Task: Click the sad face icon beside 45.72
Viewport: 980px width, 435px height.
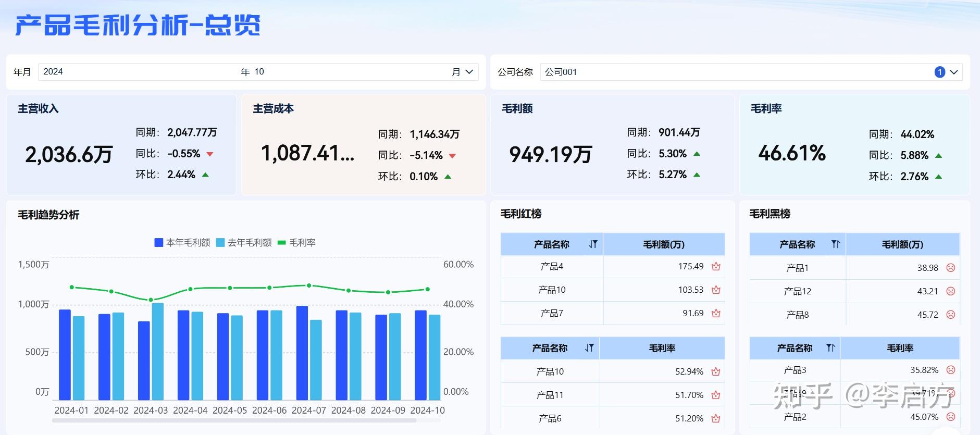Action: click(950, 315)
